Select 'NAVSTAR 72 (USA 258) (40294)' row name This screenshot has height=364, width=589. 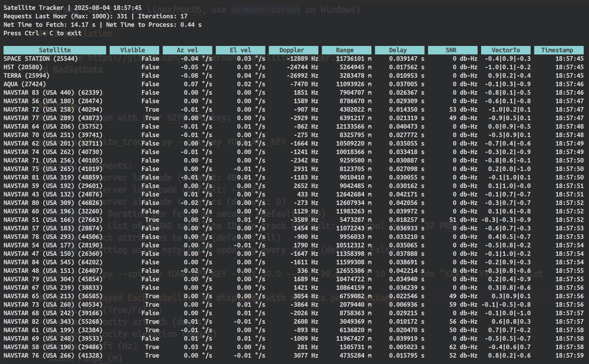(x=53, y=110)
